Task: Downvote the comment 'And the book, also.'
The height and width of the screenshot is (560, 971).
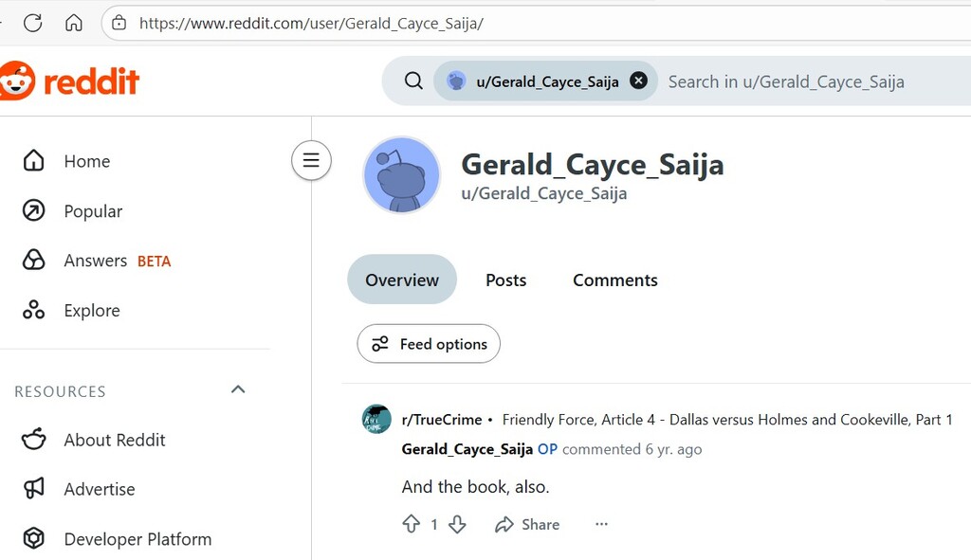Action: tap(457, 524)
